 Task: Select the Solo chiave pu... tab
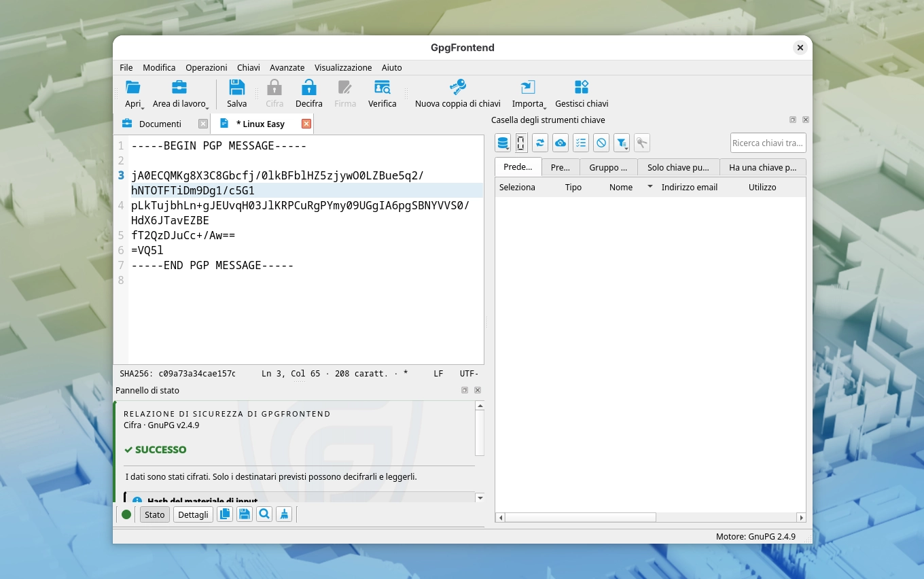click(x=679, y=167)
